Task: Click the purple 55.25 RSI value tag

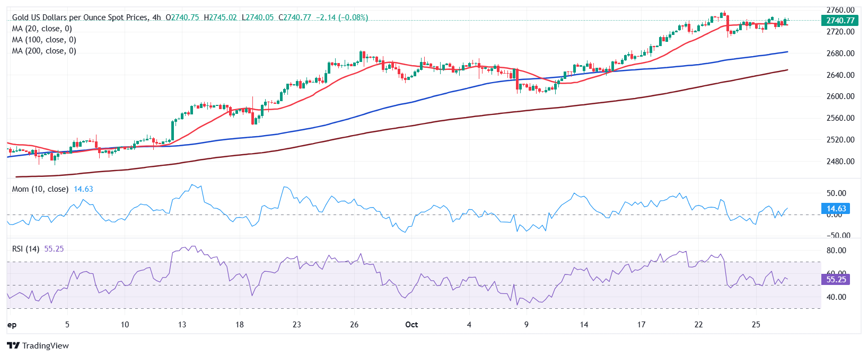Action: click(836, 279)
